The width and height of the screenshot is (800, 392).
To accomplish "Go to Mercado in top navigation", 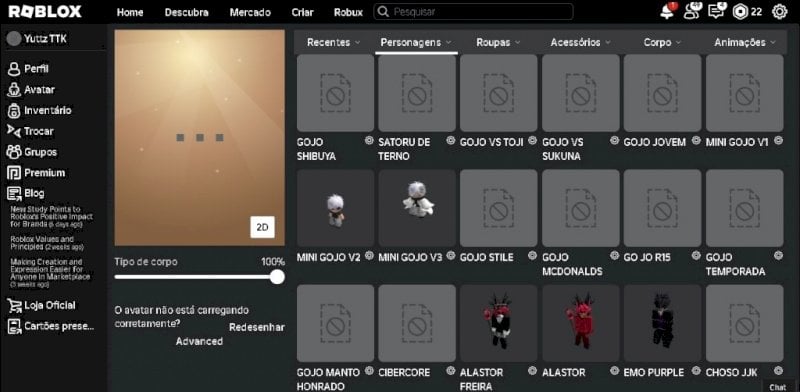I will coord(250,12).
